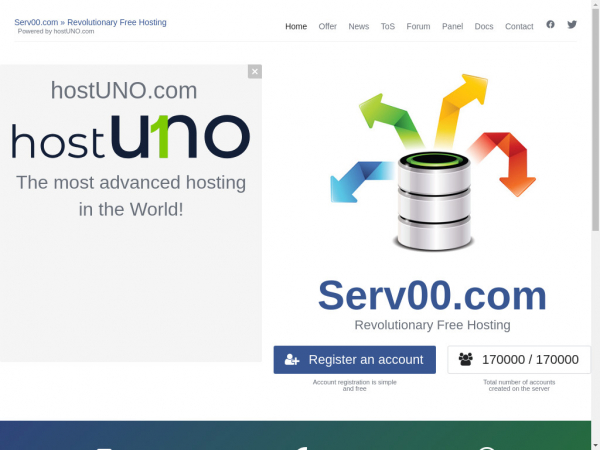Screen dimensions: 600x450
Task: Open the News menu item
Action: point(359,26)
